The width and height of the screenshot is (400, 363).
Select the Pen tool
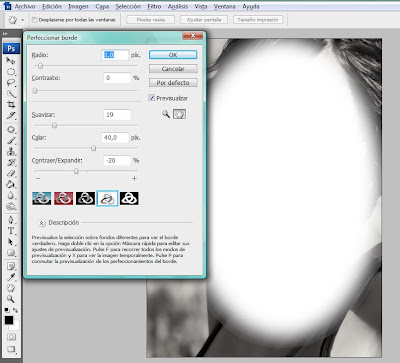(11, 220)
